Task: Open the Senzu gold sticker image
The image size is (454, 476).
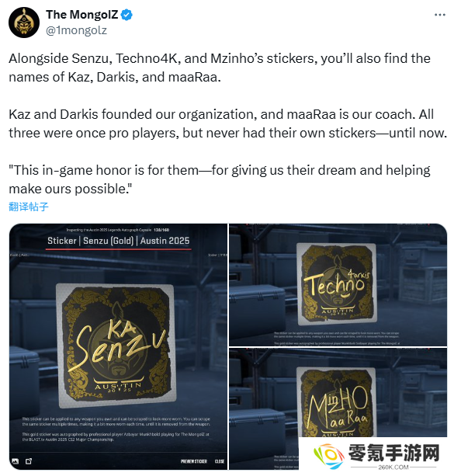Action: point(119,346)
